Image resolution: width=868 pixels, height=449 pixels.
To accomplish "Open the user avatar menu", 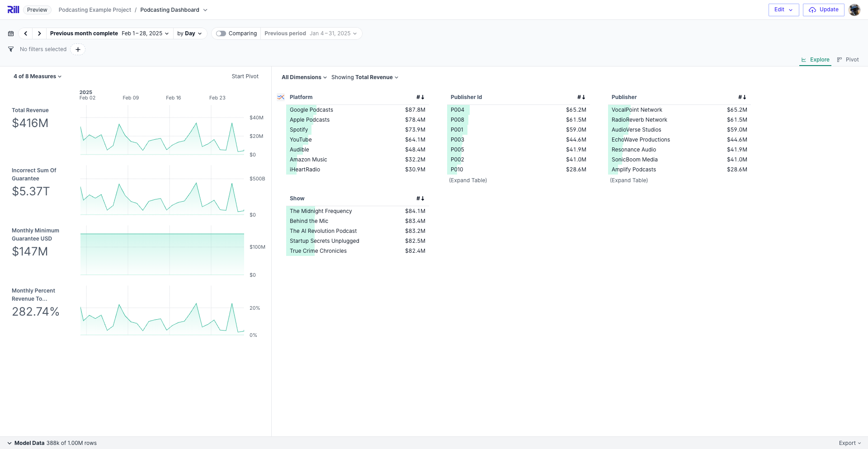I will click(854, 9).
